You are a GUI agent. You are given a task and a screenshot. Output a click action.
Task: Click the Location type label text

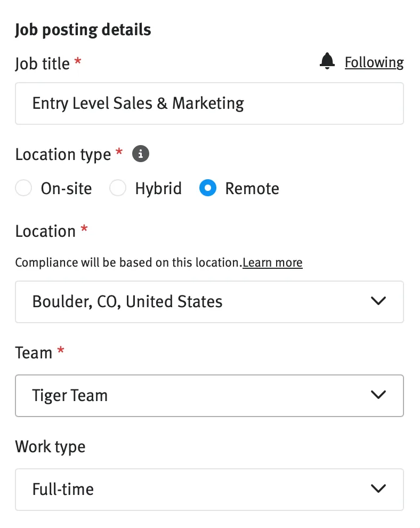[x=63, y=155]
